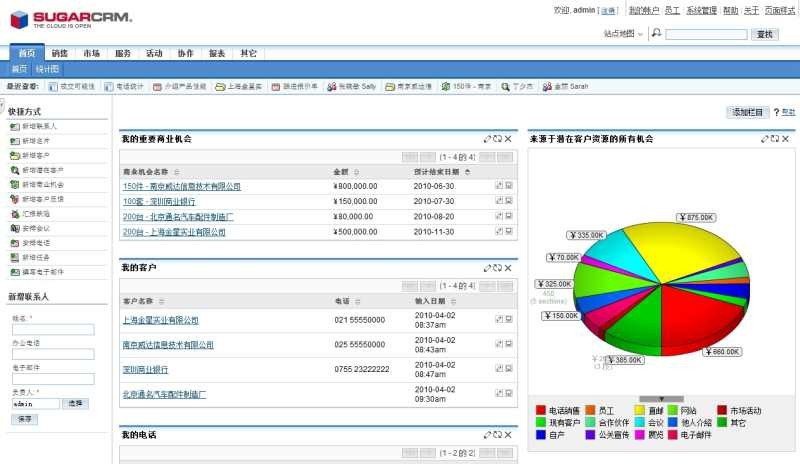Click edit icon for 上海金星实业 customer row
The width and height of the screenshot is (800, 464).
(499, 319)
